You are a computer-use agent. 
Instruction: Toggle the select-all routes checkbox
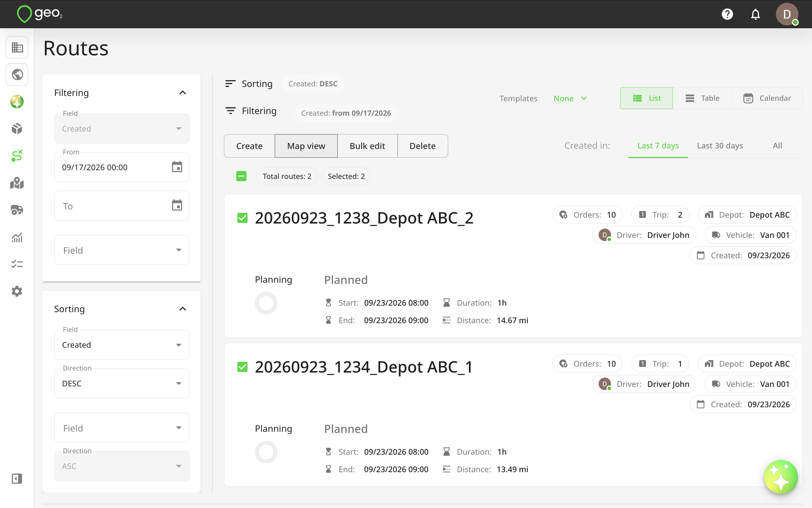[241, 176]
